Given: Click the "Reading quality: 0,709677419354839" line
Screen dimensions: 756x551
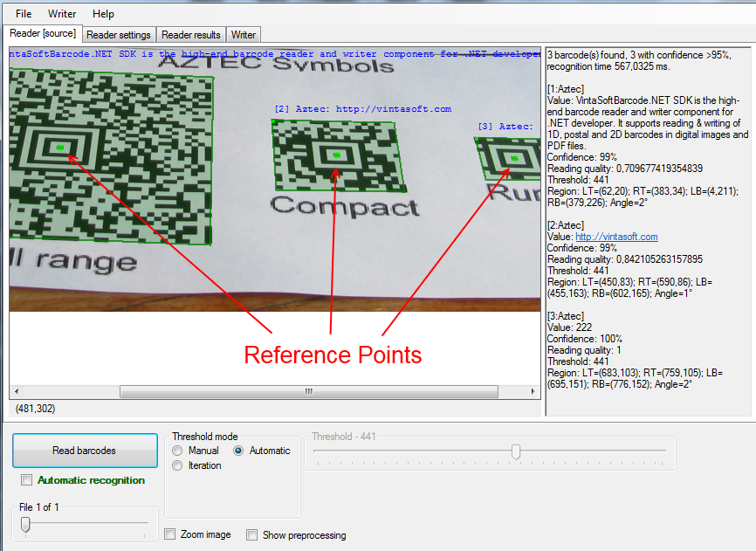Looking at the screenshot, I should 625,169.
